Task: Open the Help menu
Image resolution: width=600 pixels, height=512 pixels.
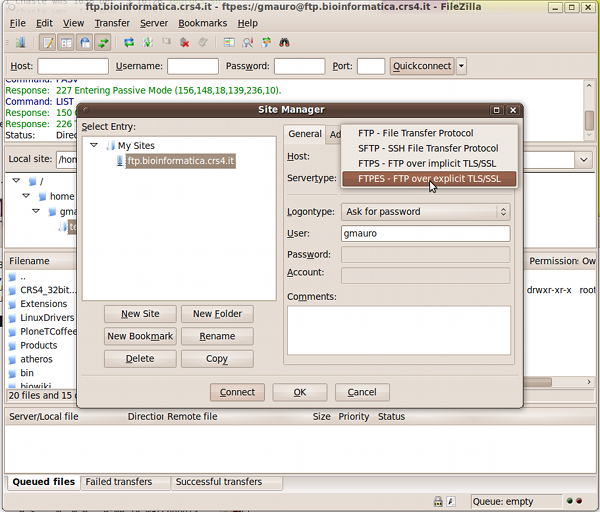Action: [x=248, y=23]
